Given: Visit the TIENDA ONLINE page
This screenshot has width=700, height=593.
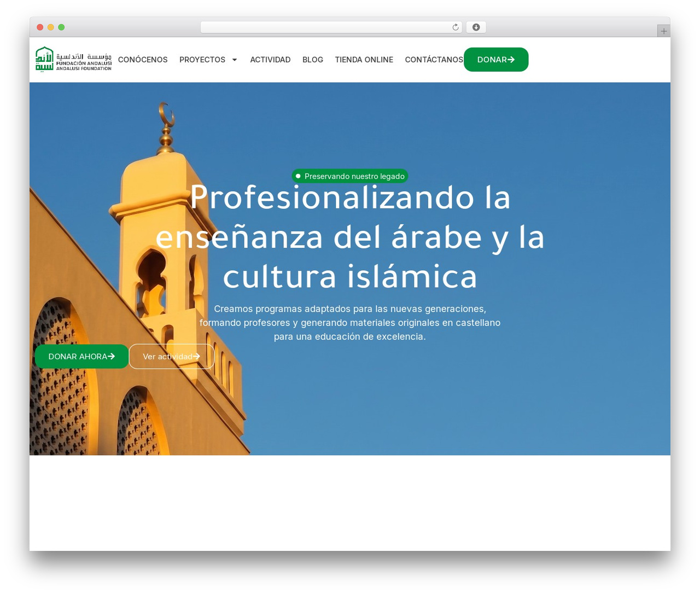Looking at the screenshot, I should (364, 60).
